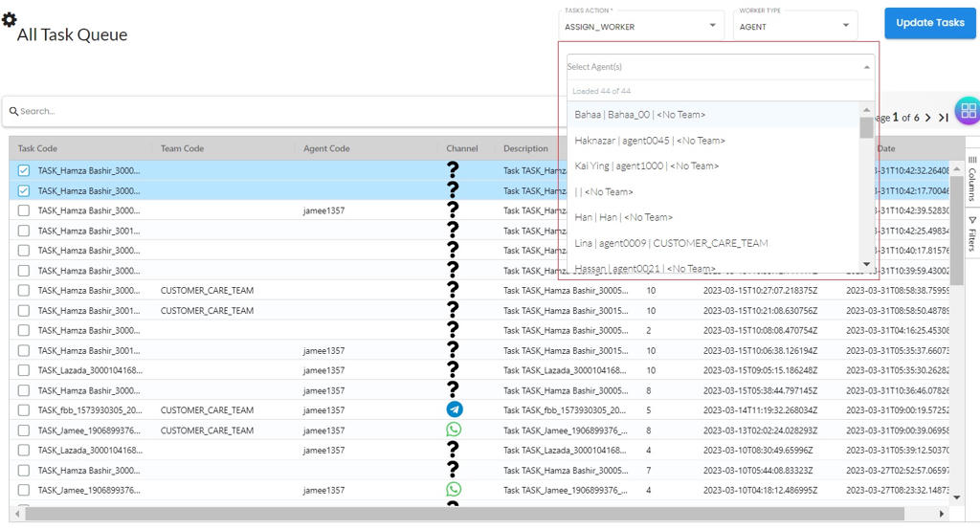This screenshot has width=980, height=530.
Task: Open the settings gear icon
Action: click(9, 19)
